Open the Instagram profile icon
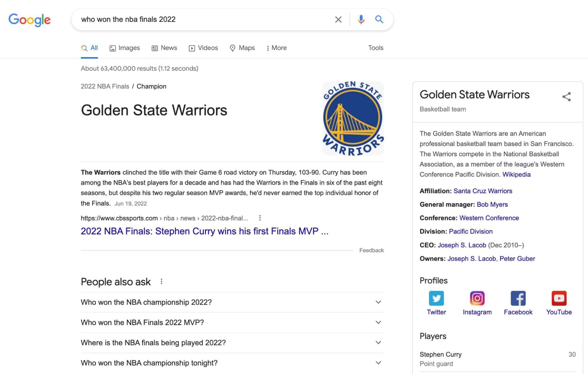Screen dimensions: 588x374 (x=477, y=298)
